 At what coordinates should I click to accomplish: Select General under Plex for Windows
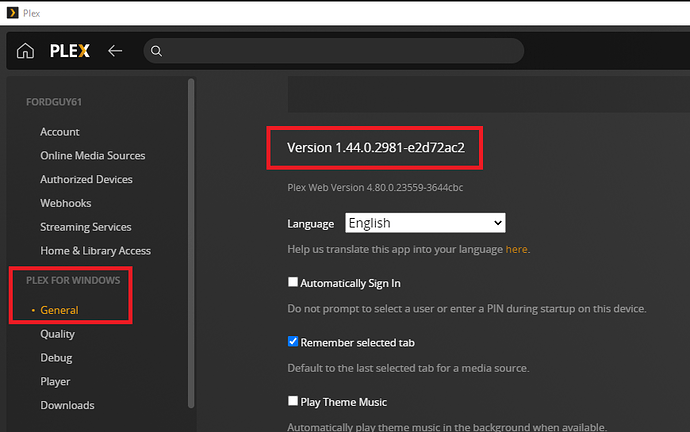(x=59, y=310)
